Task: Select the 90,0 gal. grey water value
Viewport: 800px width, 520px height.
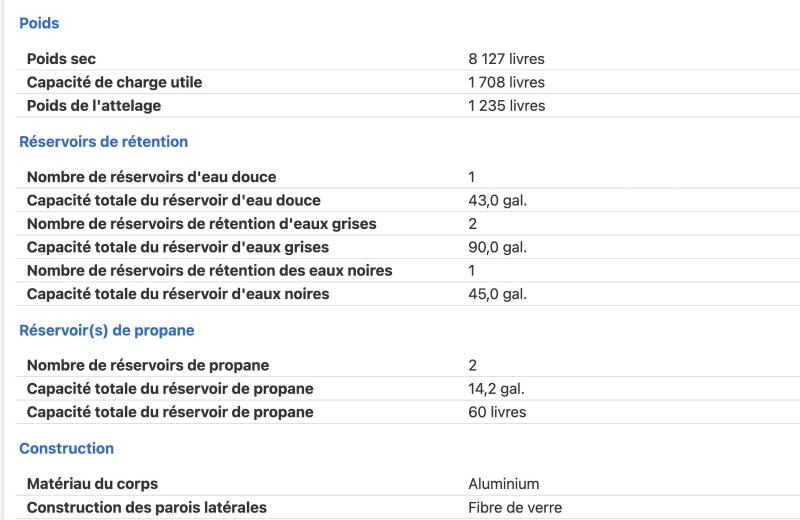Action: tap(497, 247)
